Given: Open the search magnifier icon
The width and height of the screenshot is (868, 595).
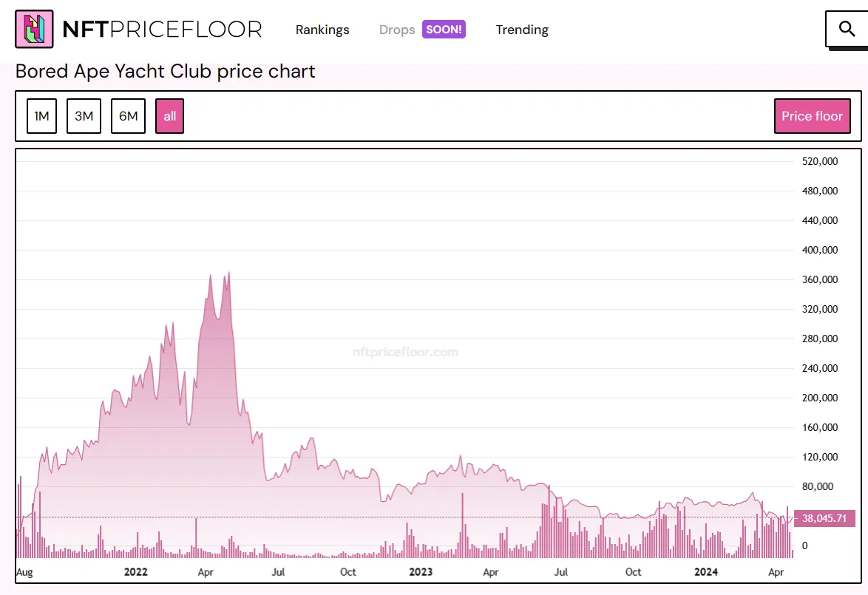Looking at the screenshot, I should [846, 29].
